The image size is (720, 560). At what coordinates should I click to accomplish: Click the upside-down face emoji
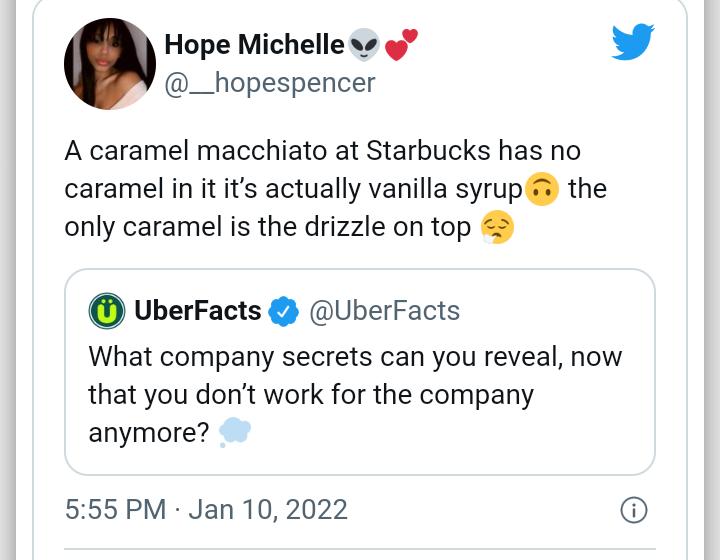point(542,189)
